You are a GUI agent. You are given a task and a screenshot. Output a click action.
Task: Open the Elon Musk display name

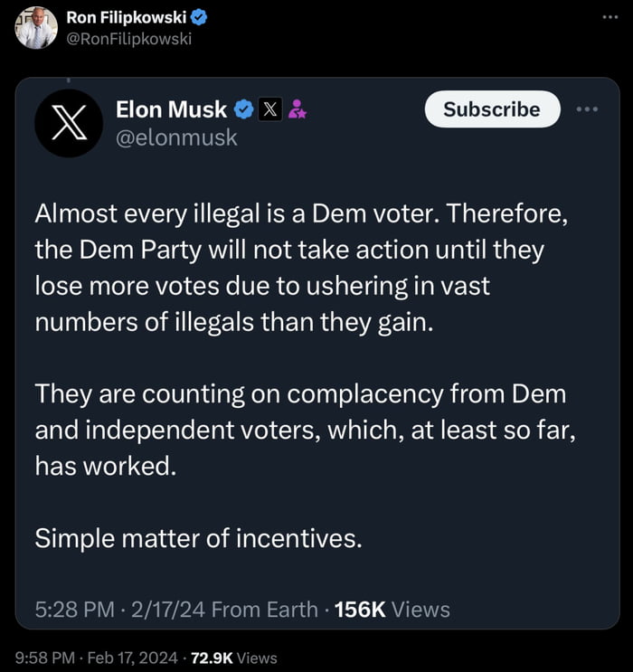click(171, 109)
